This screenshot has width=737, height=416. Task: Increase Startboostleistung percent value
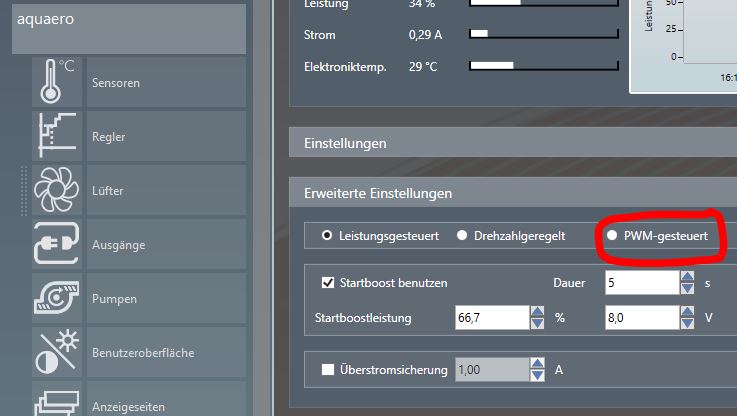point(537,312)
